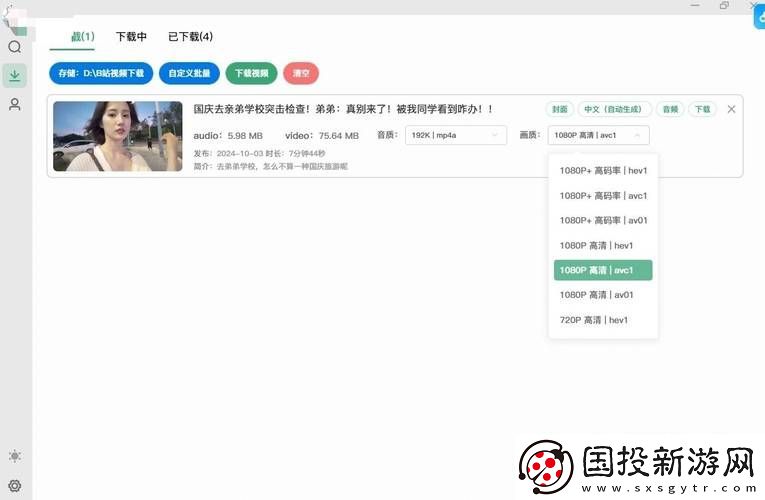Remove the video item with X icon
Screen dimensions: 765x500
tap(731, 109)
